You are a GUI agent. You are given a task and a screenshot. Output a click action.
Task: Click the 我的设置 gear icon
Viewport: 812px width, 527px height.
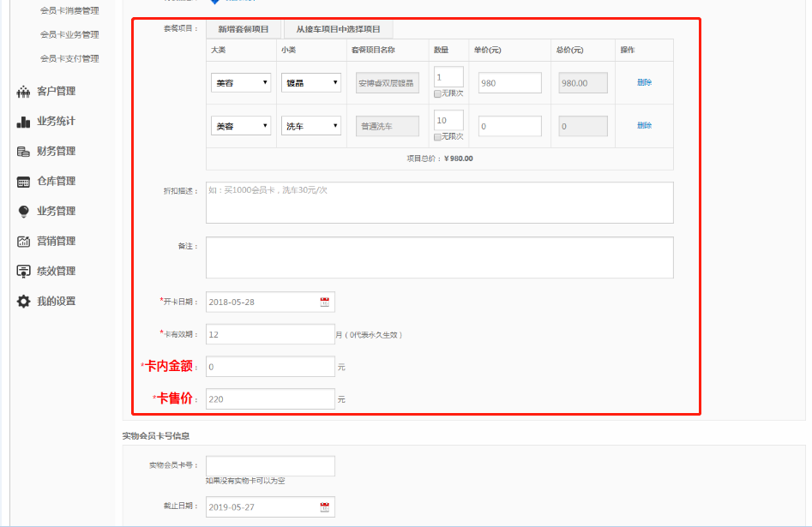click(24, 302)
